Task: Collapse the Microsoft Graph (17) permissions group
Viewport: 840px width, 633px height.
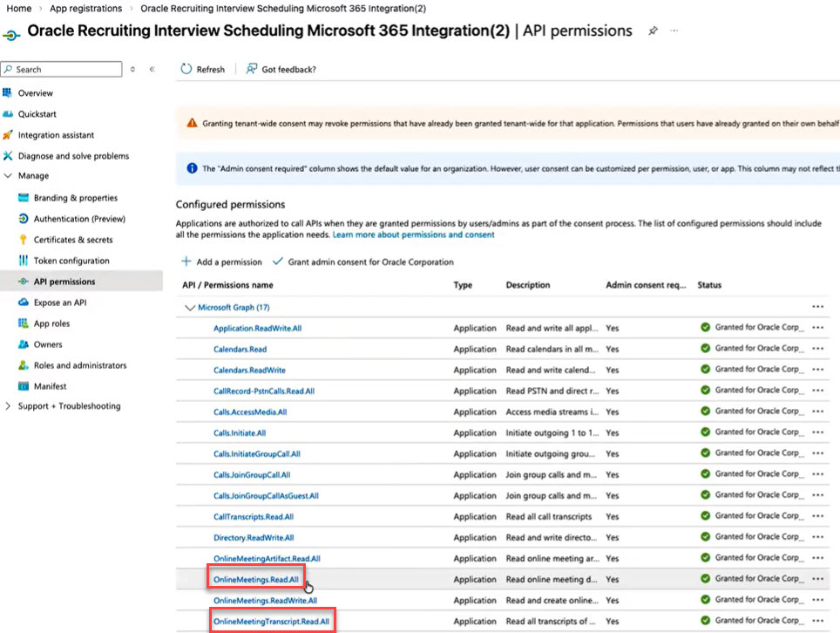Action: pos(190,307)
